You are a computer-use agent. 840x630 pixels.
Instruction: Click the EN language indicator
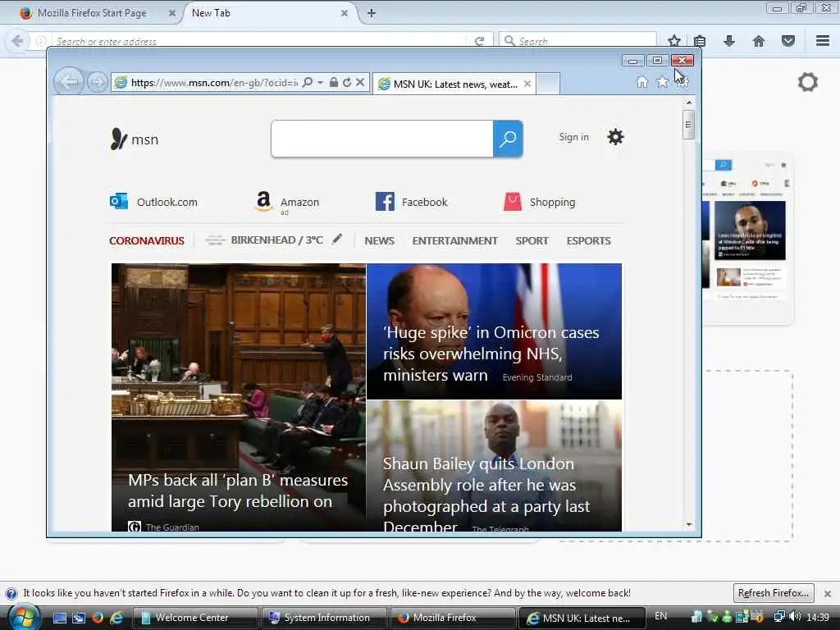(661, 616)
